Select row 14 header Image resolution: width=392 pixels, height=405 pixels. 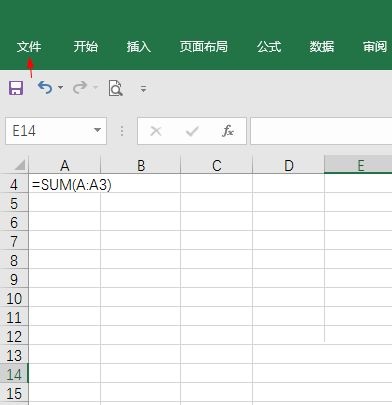(x=14, y=374)
